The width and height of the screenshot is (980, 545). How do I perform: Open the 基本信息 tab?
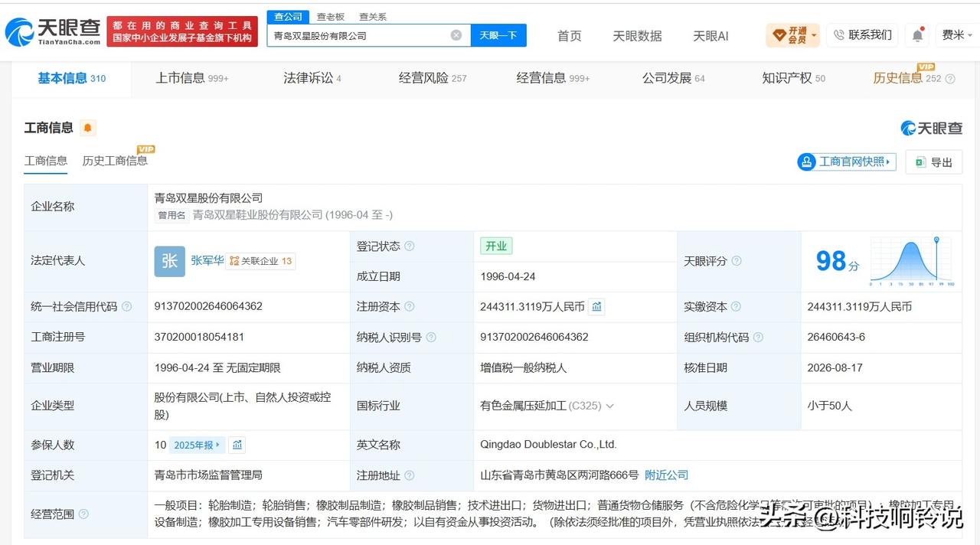tap(72, 78)
